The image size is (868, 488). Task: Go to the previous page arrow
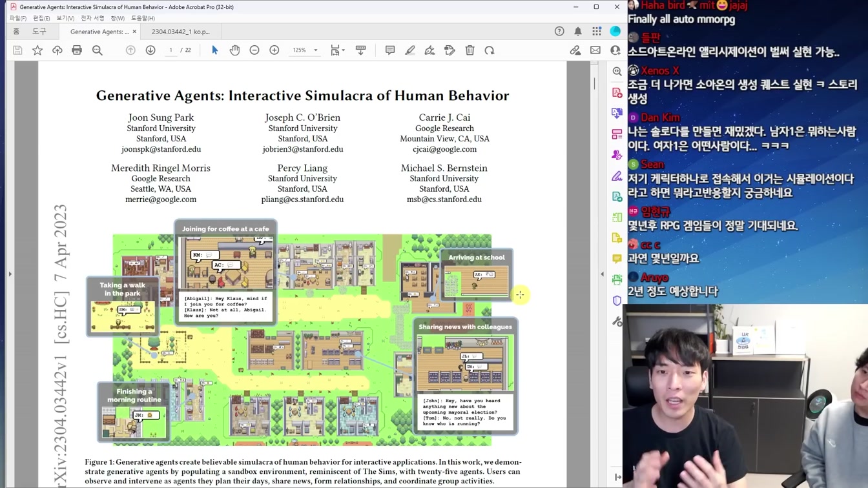[130, 50]
